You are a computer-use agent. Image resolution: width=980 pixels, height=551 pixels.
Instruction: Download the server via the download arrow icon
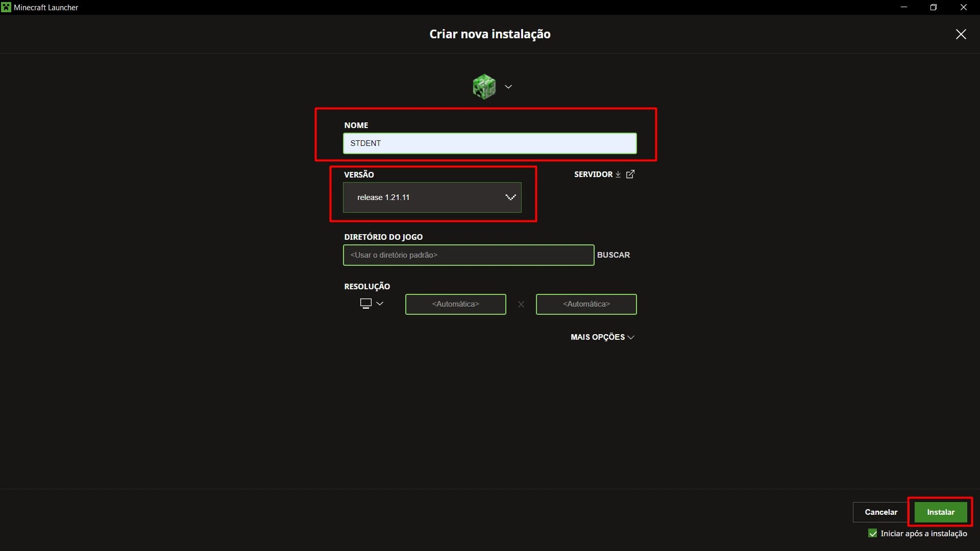pyautogui.click(x=618, y=174)
